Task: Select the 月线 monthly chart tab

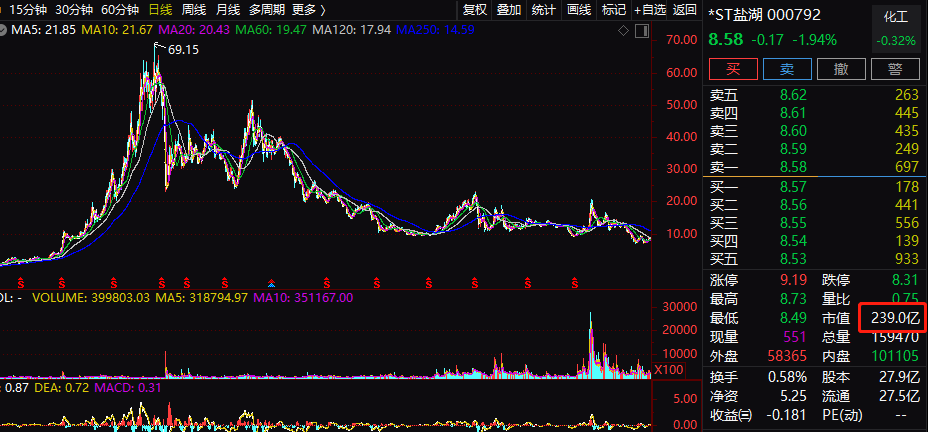Action: pos(228,9)
